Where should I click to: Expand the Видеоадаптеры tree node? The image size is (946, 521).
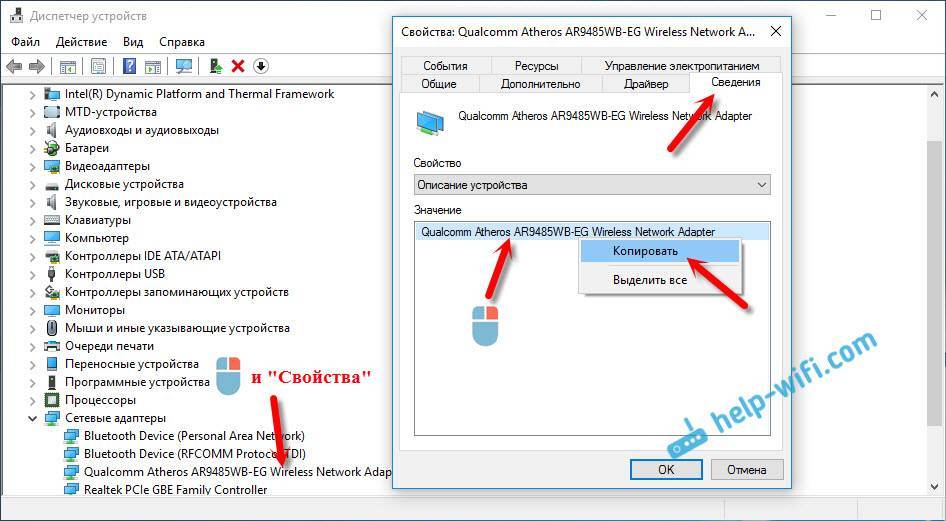click(33, 166)
